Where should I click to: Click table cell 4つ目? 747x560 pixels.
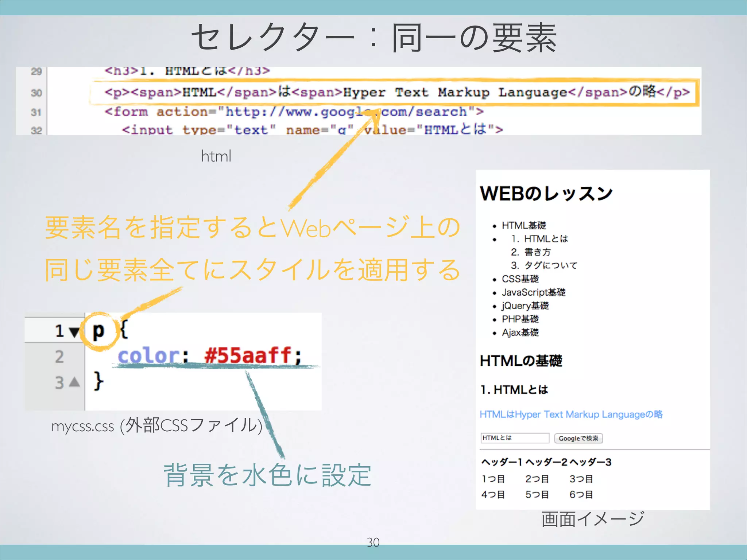[493, 494]
